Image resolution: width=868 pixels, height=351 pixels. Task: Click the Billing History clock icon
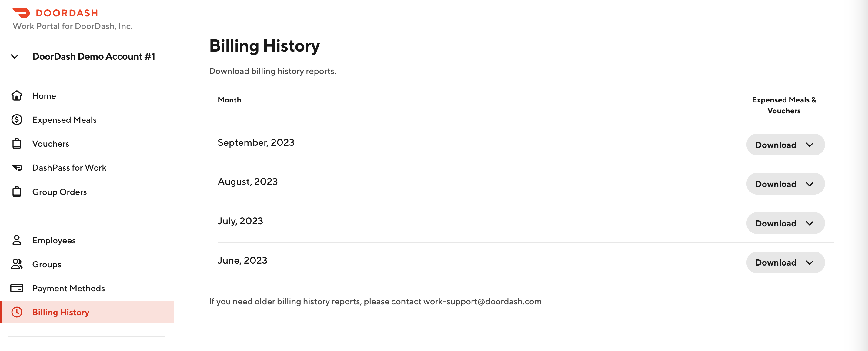pyautogui.click(x=17, y=312)
